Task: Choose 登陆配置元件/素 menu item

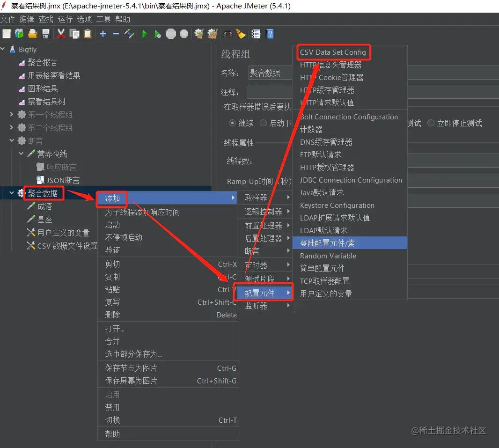Action: pyautogui.click(x=350, y=243)
